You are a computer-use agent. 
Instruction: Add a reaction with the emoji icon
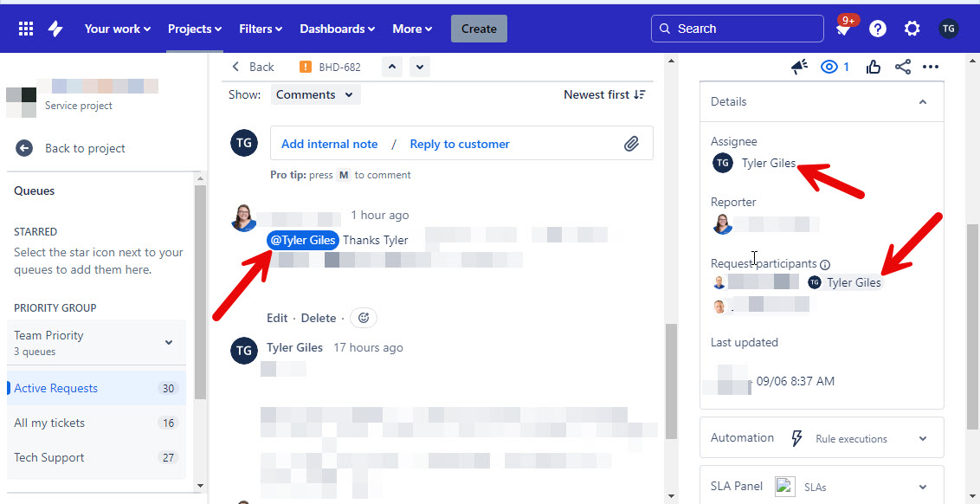[x=364, y=318]
